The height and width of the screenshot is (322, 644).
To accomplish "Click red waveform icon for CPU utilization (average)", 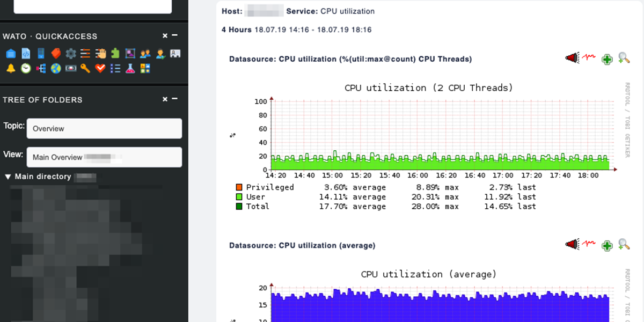I will click(x=590, y=245).
